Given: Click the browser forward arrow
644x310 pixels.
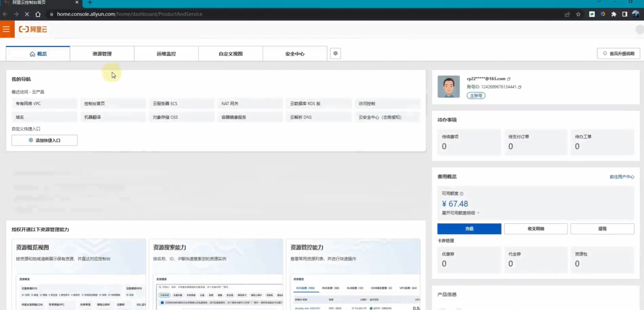Looking at the screenshot, I should [x=16, y=14].
